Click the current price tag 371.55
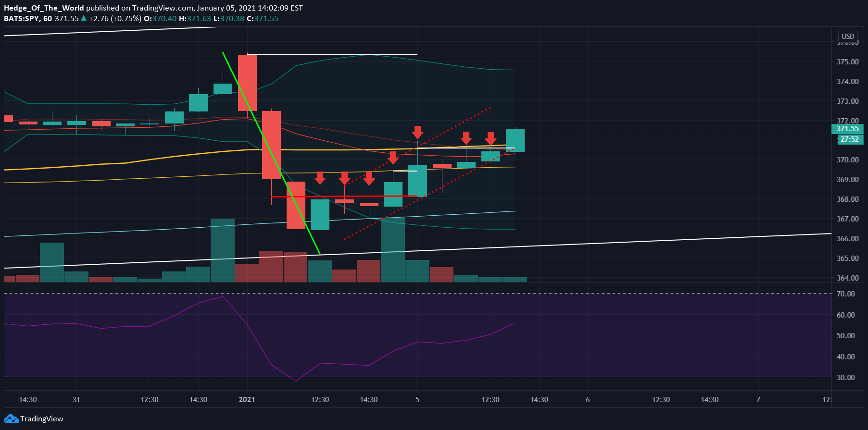Screen dimensions: 868x430 click(847, 129)
